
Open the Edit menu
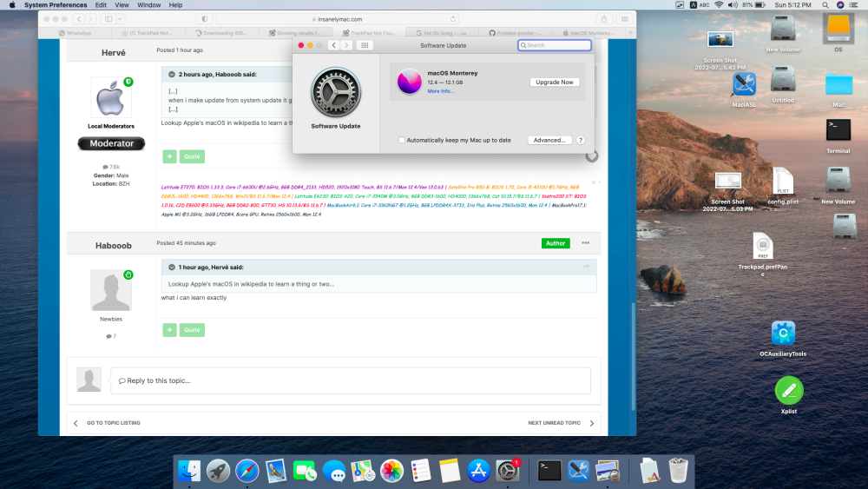tap(101, 5)
